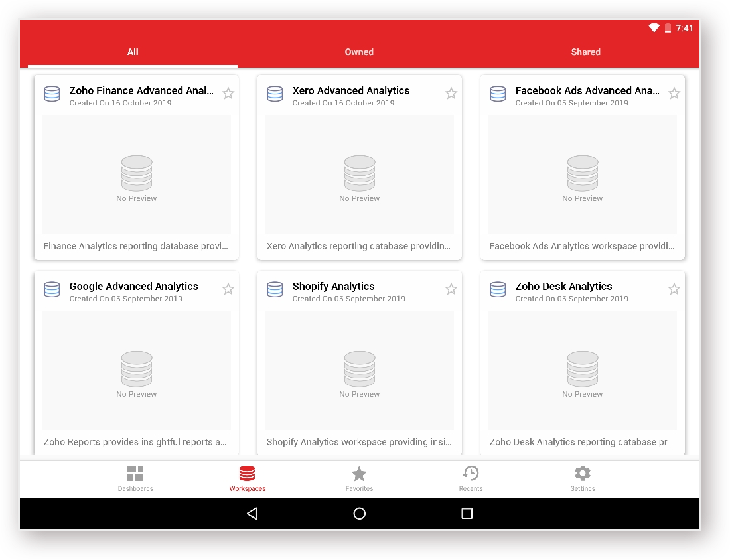Check the battery status icon
This screenshot has height=560, width=730.
pyautogui.click(x=668, y=28)
